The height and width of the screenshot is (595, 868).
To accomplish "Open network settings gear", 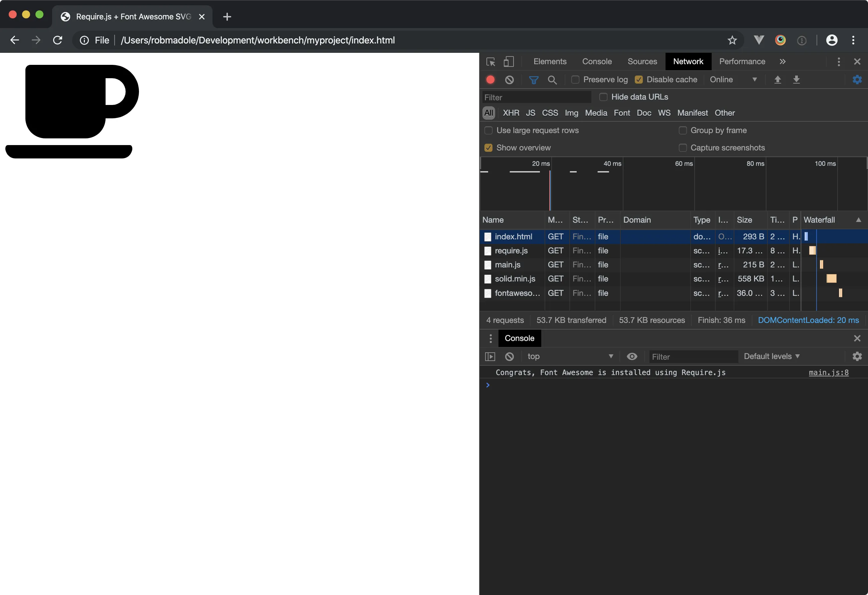I will 858,80.
